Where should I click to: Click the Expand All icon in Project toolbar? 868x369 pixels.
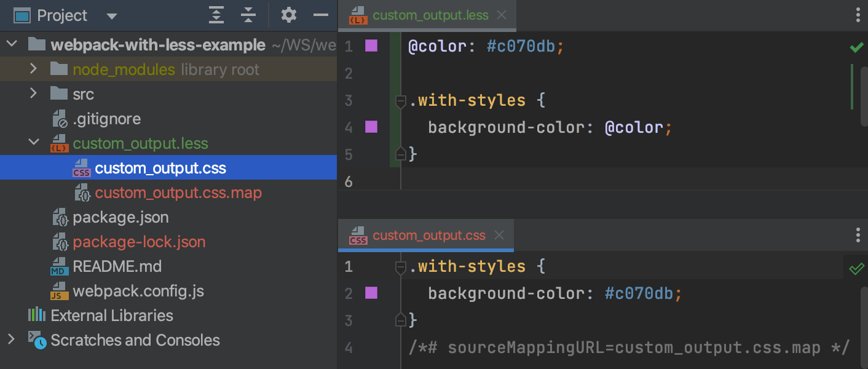click(216, 15)
